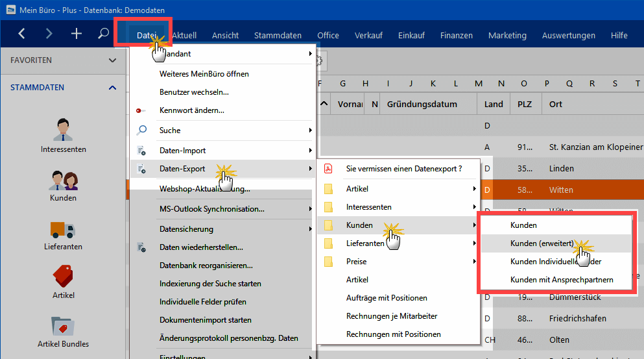
Task: Open Artikel tag icon in sidebar
Action: pyautogui.click(x=63, y=282)
